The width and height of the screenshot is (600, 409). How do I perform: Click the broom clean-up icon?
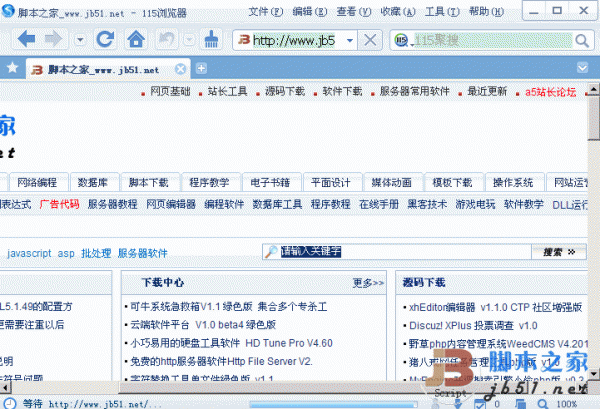coord(211,39)
